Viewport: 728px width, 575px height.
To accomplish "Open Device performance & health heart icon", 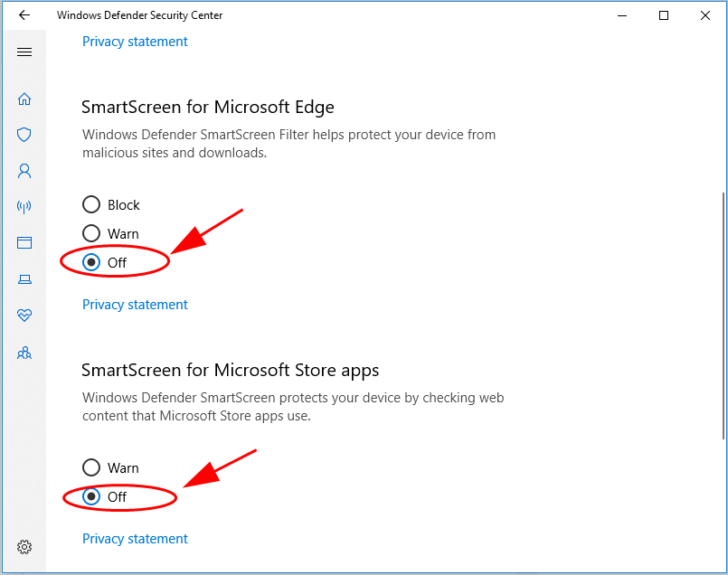I will click(x=24, y=316).
